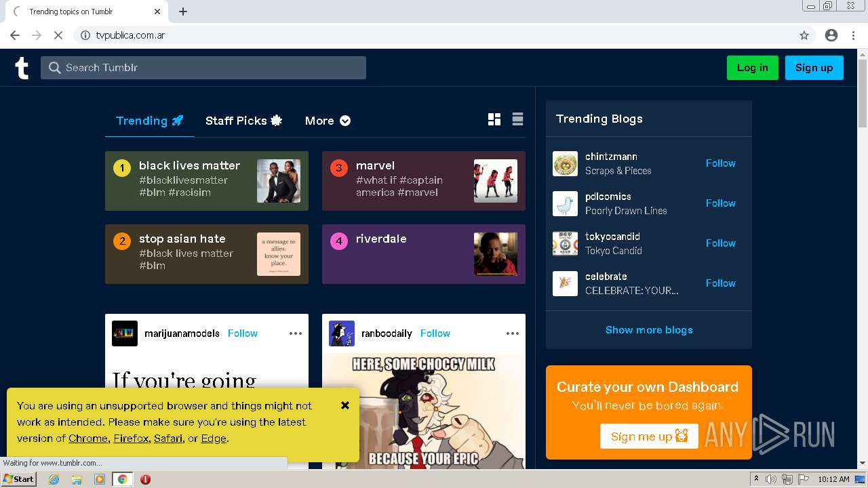This screenshot has height=488, width=868.
Task: Click the pdlcomics blog name
Action: [608, 197]
